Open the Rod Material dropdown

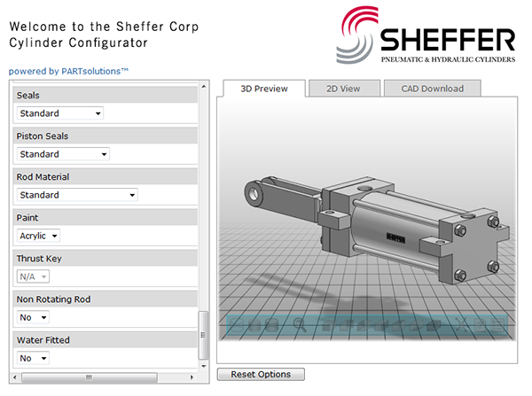[x=77, y=195]
